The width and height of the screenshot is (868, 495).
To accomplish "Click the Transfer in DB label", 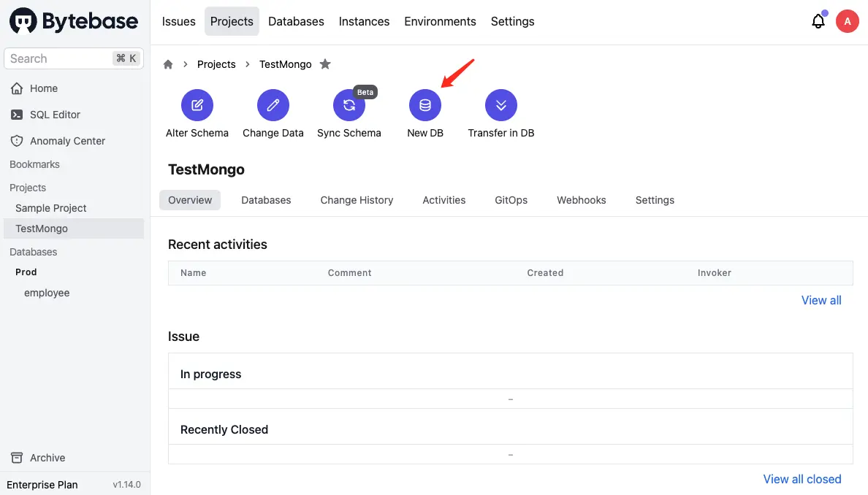I will pyautogui.click(x=501, y=134).
